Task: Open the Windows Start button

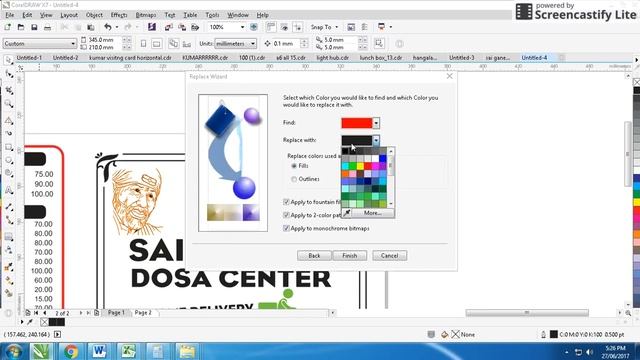Action: 13,351
